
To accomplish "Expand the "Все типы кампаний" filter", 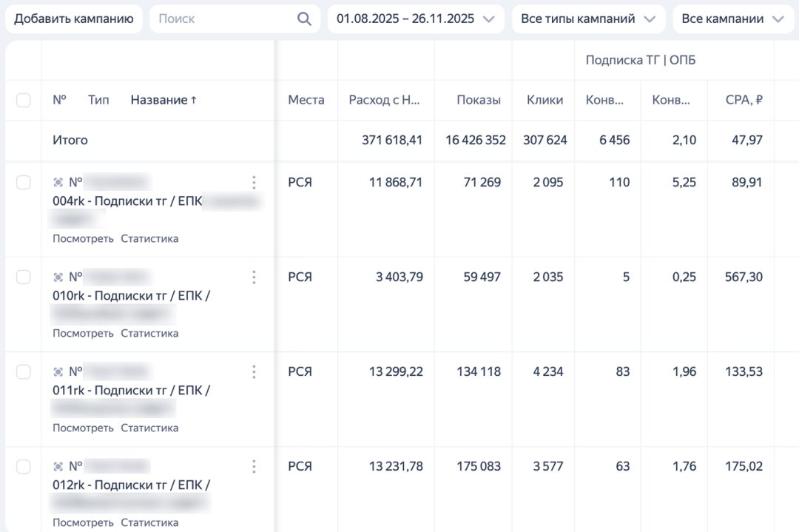I will (x=588, y=19).
